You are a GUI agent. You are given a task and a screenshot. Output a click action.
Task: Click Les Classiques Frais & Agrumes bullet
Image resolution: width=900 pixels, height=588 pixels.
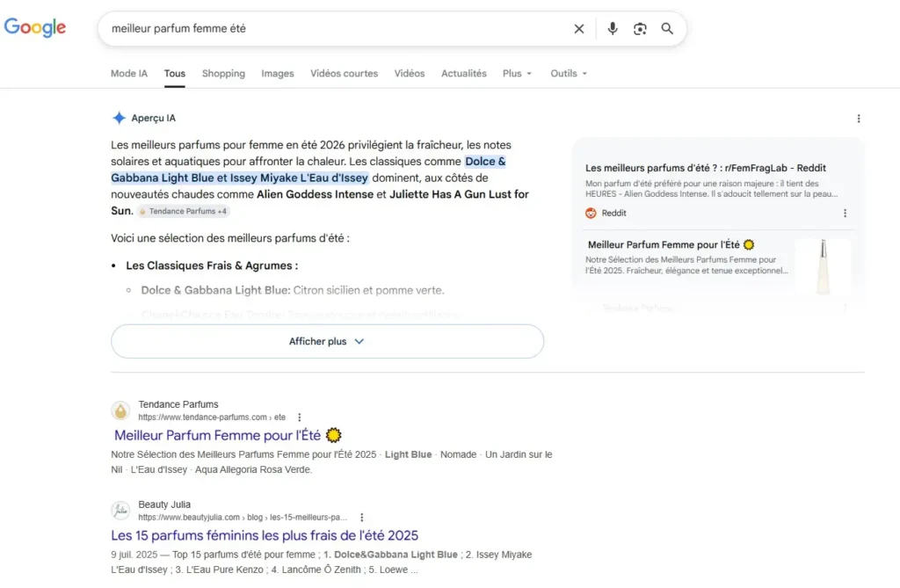(212, 265)
